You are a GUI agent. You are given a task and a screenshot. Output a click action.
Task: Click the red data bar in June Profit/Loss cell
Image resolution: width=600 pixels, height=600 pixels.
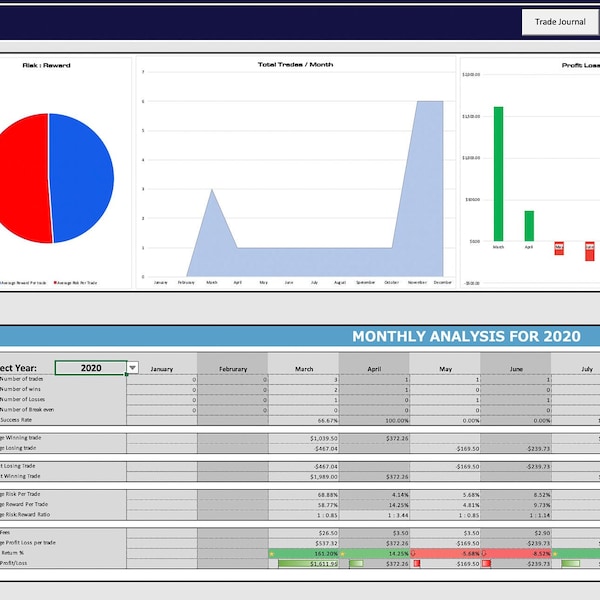click(x=486, y=563)
